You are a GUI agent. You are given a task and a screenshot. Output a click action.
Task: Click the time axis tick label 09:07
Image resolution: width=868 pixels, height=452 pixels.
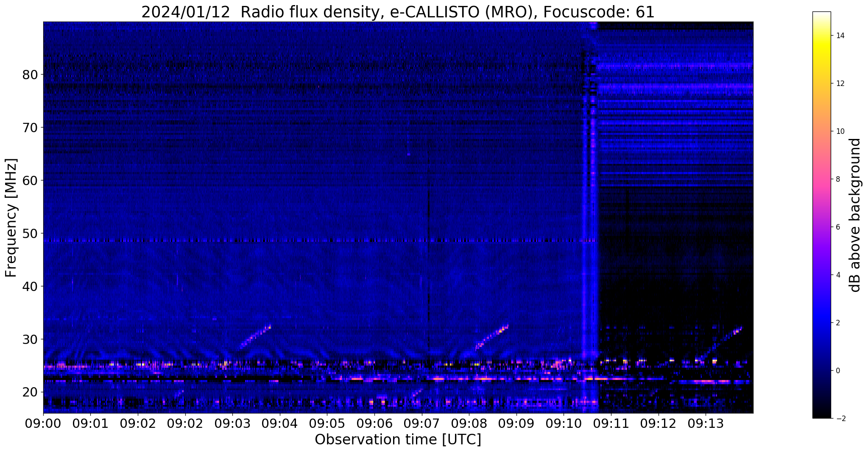click(x=421, y=423)
